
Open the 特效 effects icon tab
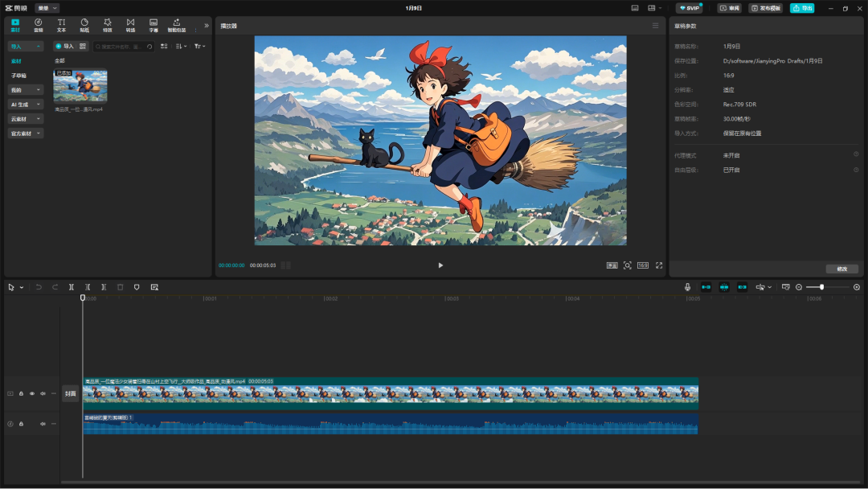coord(107,25)
